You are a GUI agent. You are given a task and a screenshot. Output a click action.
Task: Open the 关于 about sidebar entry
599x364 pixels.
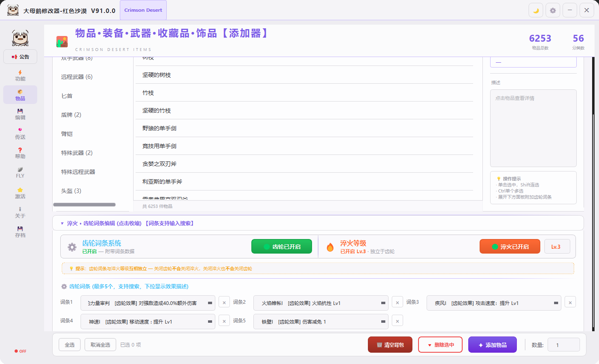[x=20, y=212]
